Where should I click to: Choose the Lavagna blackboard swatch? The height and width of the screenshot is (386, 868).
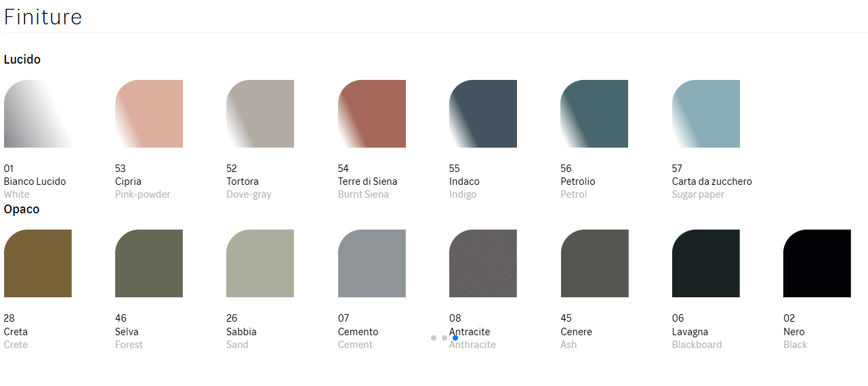[706, 263]
